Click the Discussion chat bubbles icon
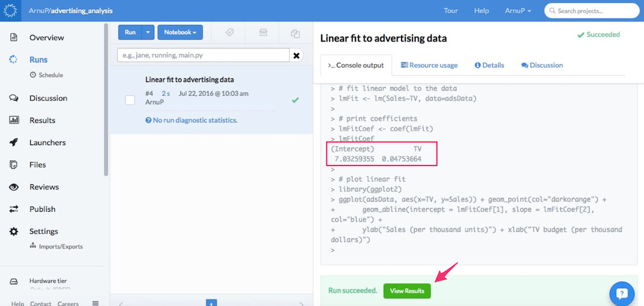Image resolution: width=644 pixels, height=306 pixels. click(x=14, y=98)
